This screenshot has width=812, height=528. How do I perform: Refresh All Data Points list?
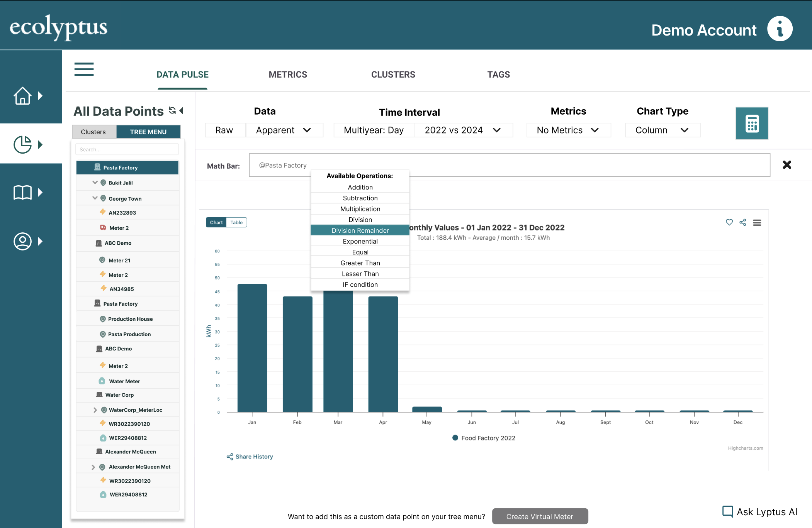coord(172,111)
